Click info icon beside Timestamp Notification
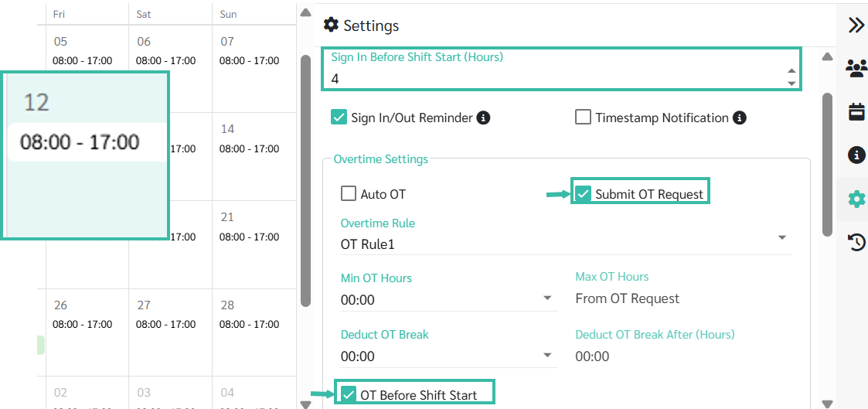Viewport: 868px width, 409px height. pos(740,118)
